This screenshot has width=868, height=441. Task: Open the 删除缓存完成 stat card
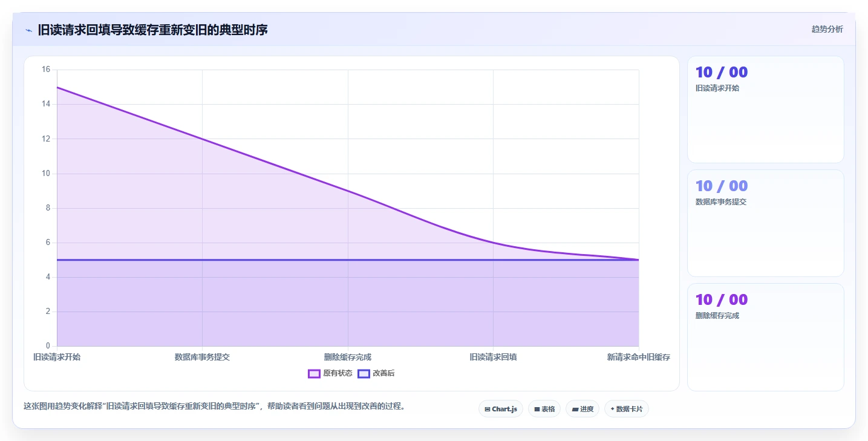coord(765,337)
